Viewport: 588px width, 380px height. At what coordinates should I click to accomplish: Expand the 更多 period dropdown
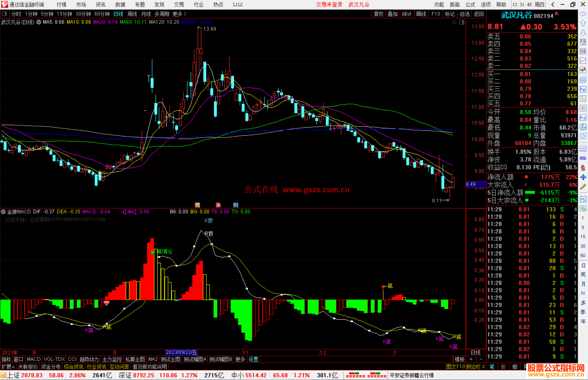pos(179,14)
